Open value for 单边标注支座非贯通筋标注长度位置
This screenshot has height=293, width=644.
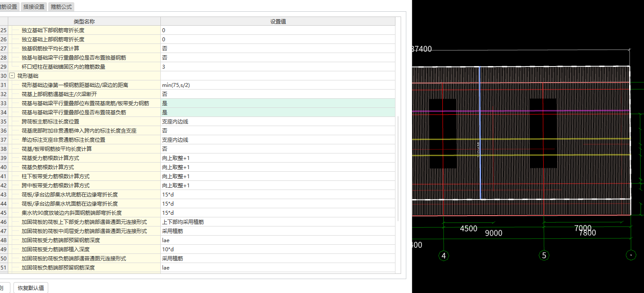click(x=278, y=140)
